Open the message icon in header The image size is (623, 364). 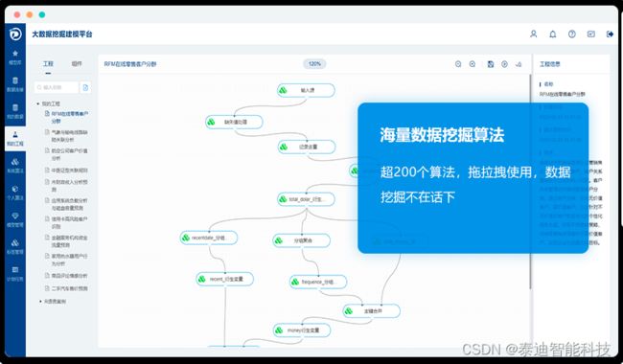click(x=591, y=34)
